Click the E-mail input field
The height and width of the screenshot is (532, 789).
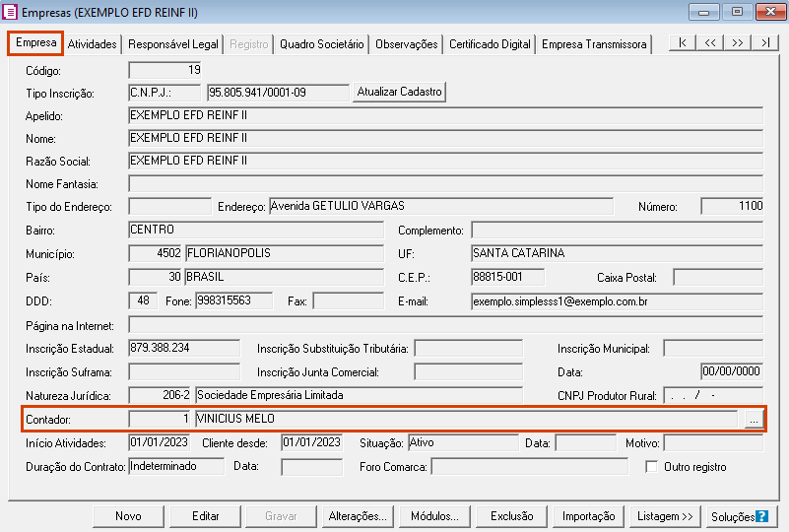point(617,300)
